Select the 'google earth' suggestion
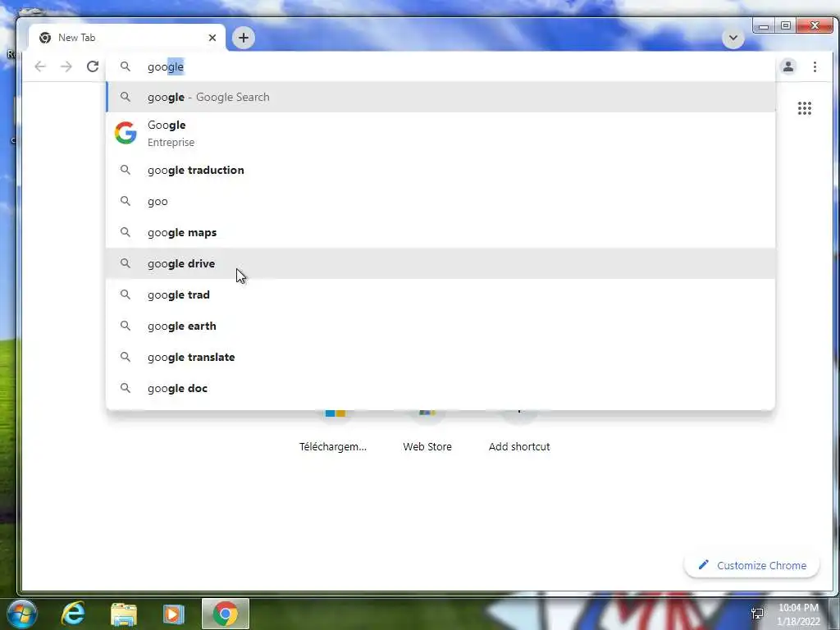This screenshot has height=630, width=840. 441,326
